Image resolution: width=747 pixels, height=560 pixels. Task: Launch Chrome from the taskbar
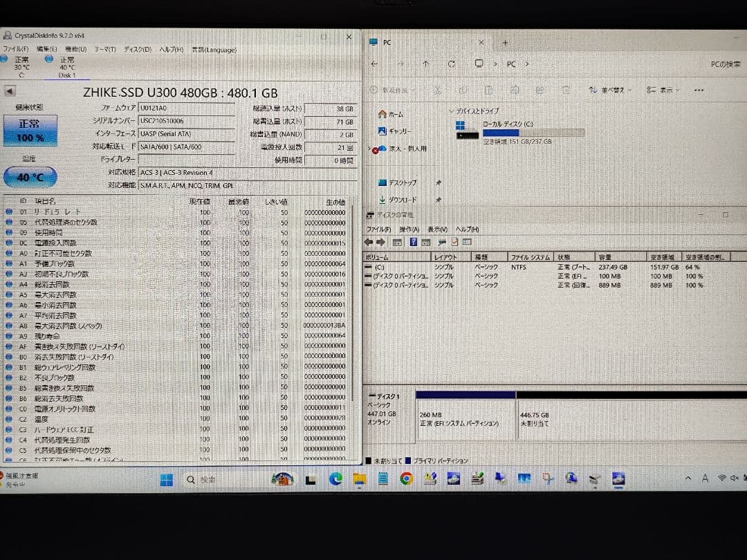click(406, 478)
